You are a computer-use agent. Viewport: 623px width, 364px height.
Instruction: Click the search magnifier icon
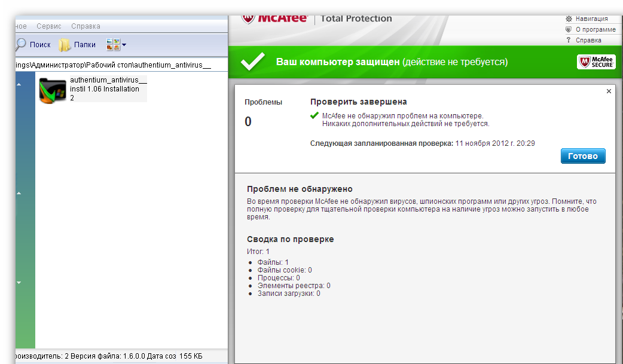tap(21, 45)
